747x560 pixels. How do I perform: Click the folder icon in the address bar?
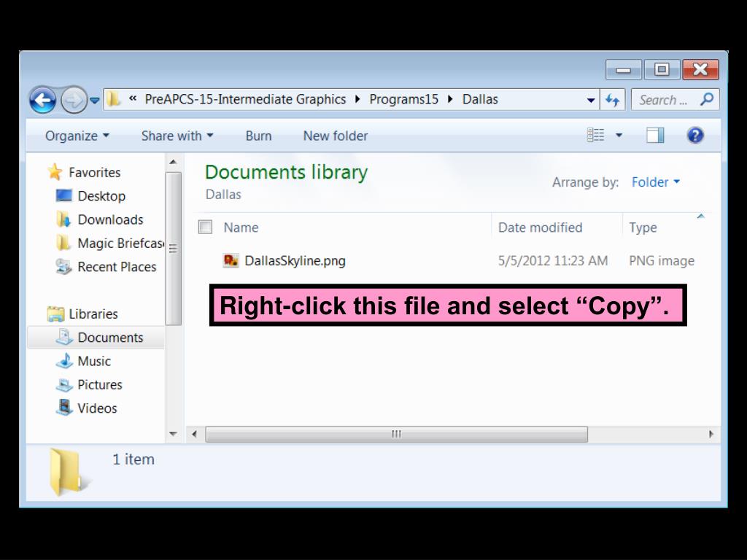113,99
